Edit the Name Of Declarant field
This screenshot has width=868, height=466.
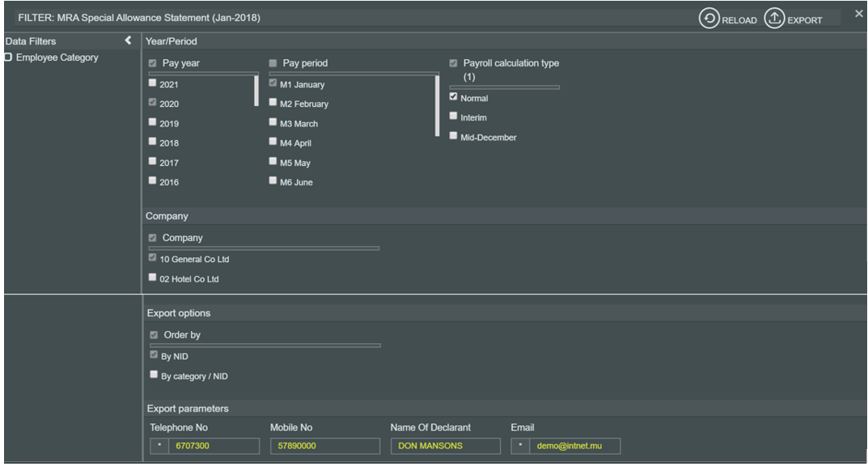click(x=445, y=446)
